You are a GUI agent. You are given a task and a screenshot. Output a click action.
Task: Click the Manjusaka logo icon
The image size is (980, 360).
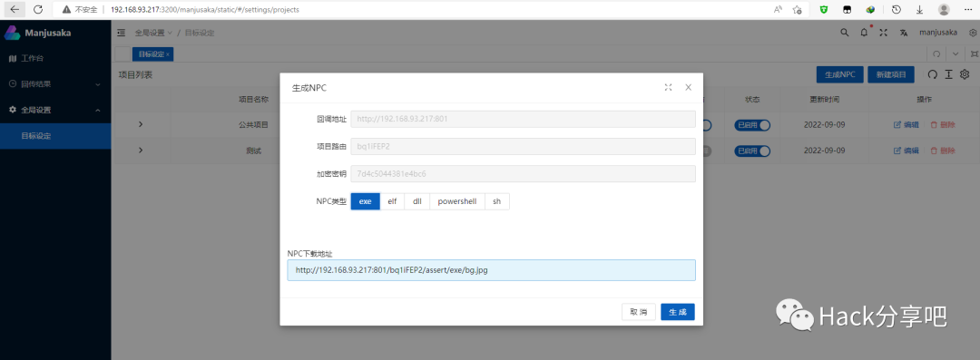point(13,33)
